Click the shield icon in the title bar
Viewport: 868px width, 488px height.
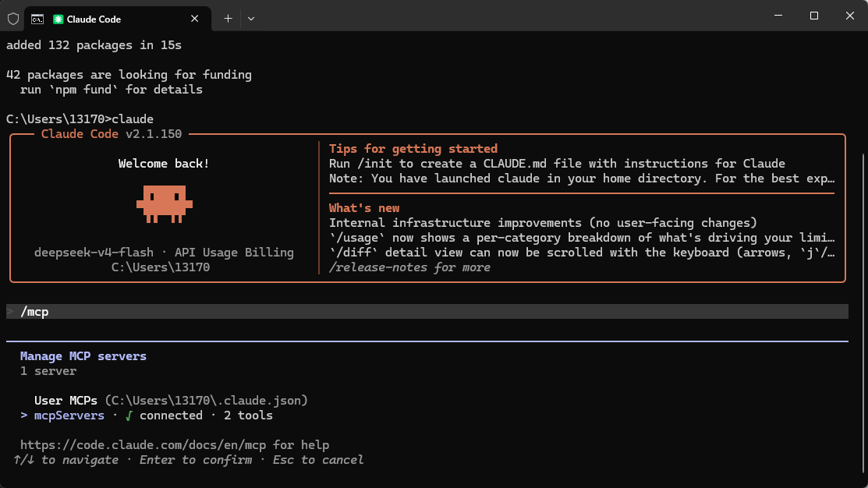[x=13, y=19]
